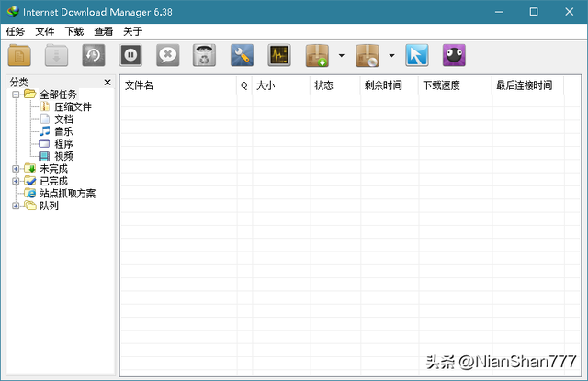
Task: Click the Q column header
Action: (244, 85)
